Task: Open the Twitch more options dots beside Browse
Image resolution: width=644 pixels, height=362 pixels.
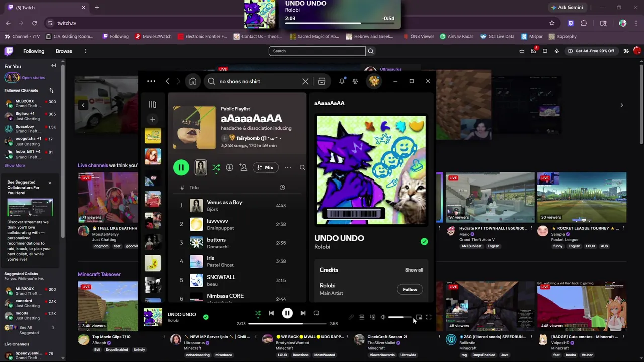Action: (x=86, y=51)
